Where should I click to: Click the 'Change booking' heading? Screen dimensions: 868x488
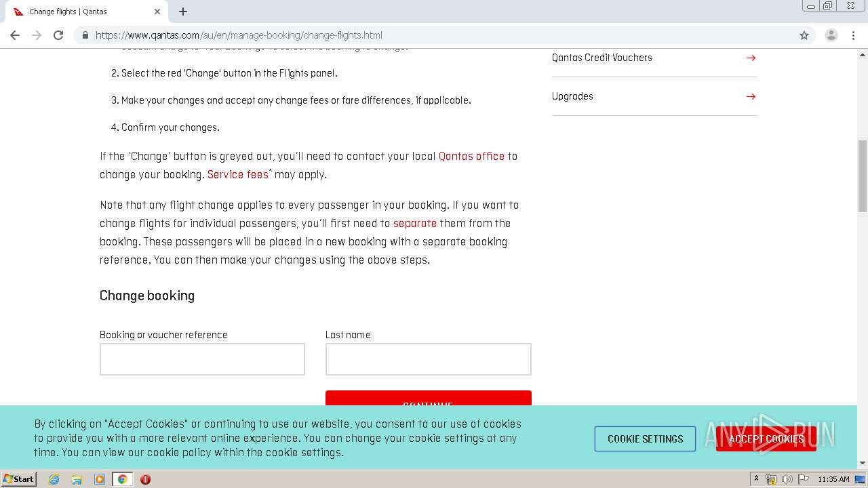(147, 296)
